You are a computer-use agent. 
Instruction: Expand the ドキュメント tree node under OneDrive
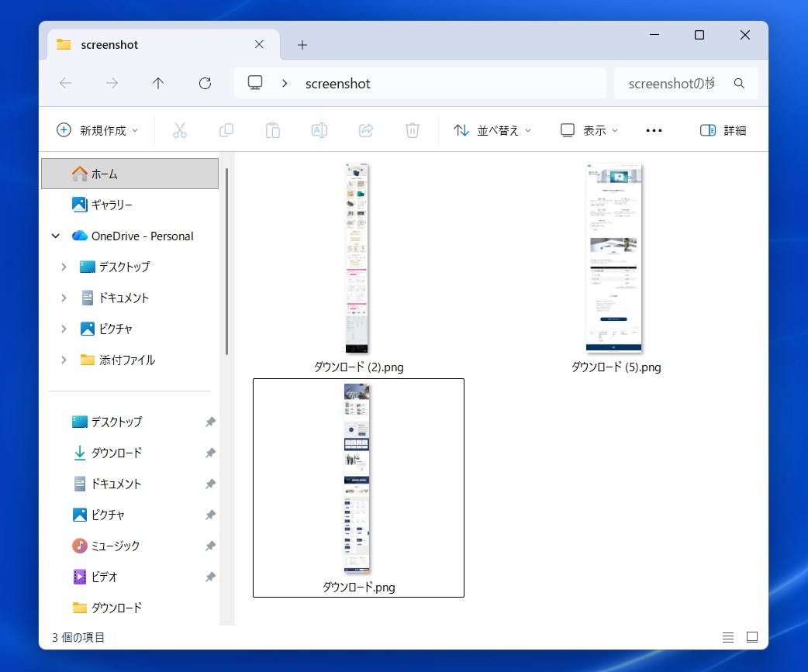click(x=64, y=298)
